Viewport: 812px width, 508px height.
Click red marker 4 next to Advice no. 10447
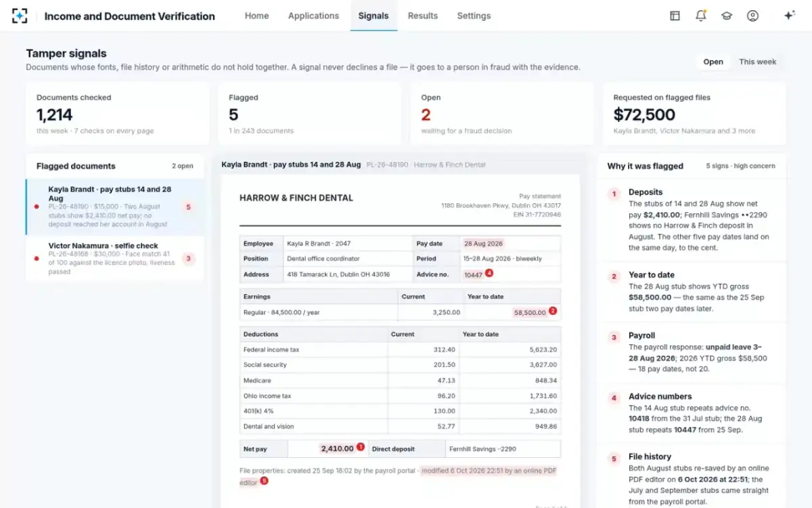pyautogui.click(x=489, y=273)
